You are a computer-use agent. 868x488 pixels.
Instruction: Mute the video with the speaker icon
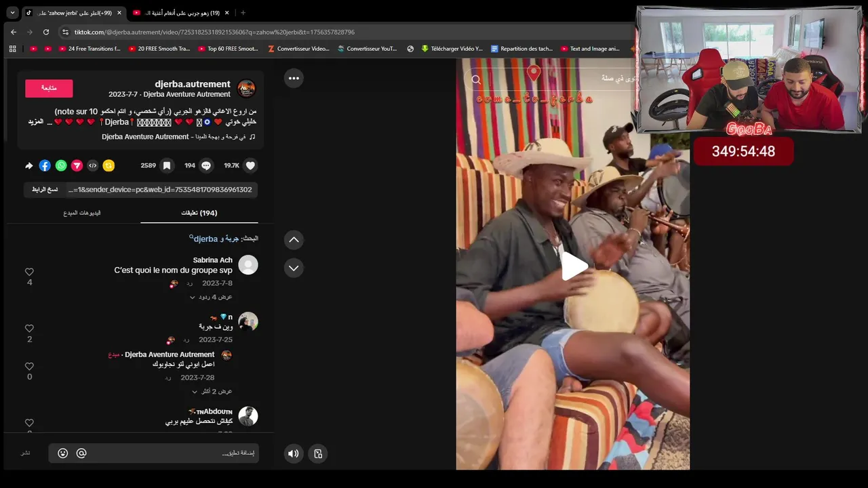(293, 453)
